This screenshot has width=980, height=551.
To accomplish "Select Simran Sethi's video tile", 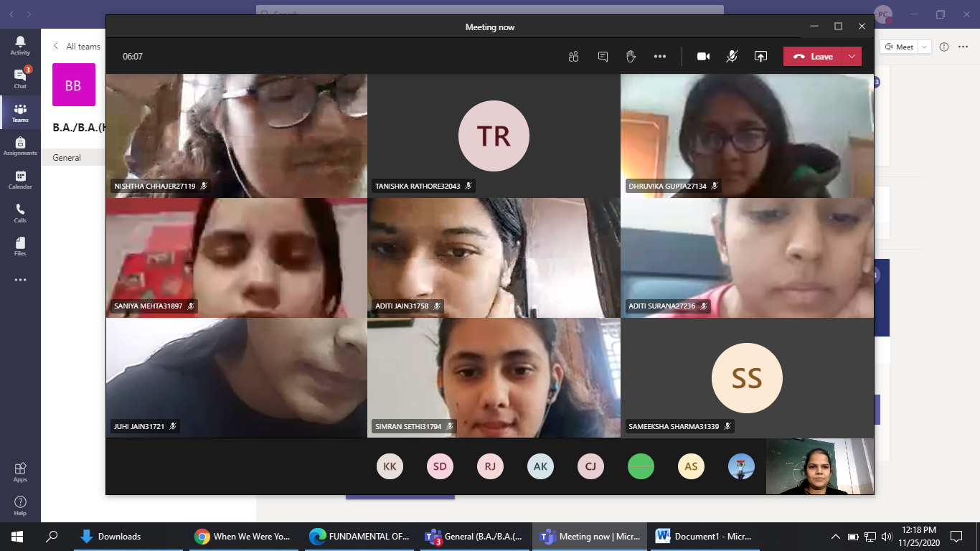I will click(x=494, y=377).
